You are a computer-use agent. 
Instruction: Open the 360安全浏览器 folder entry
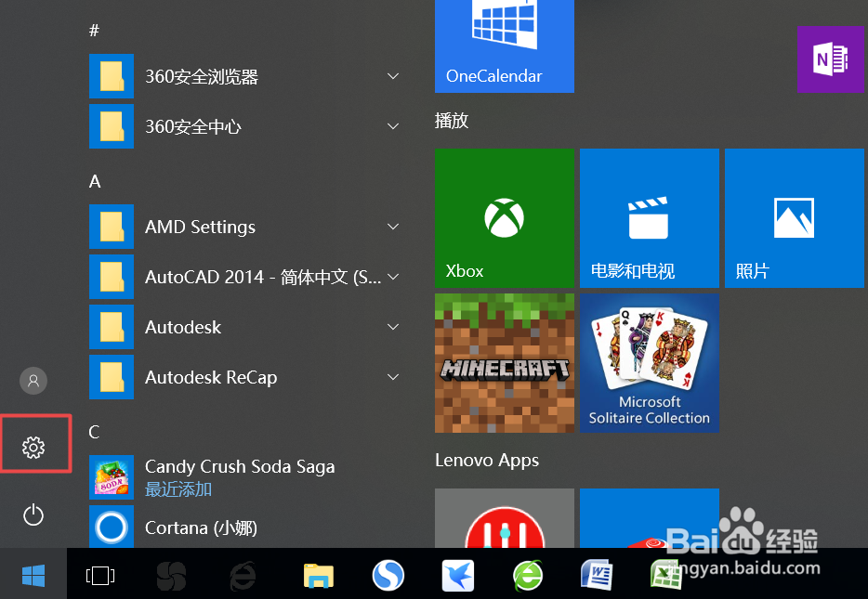(243, 76)
